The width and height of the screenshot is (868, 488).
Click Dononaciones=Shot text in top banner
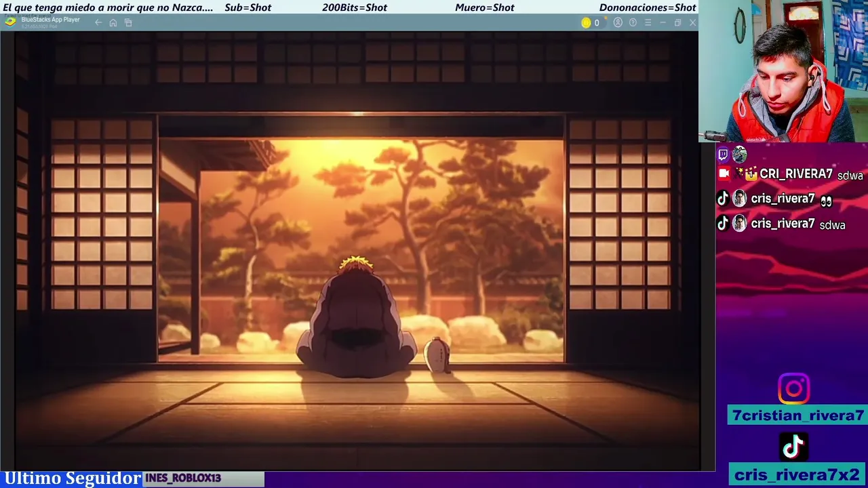pos(648,7)
